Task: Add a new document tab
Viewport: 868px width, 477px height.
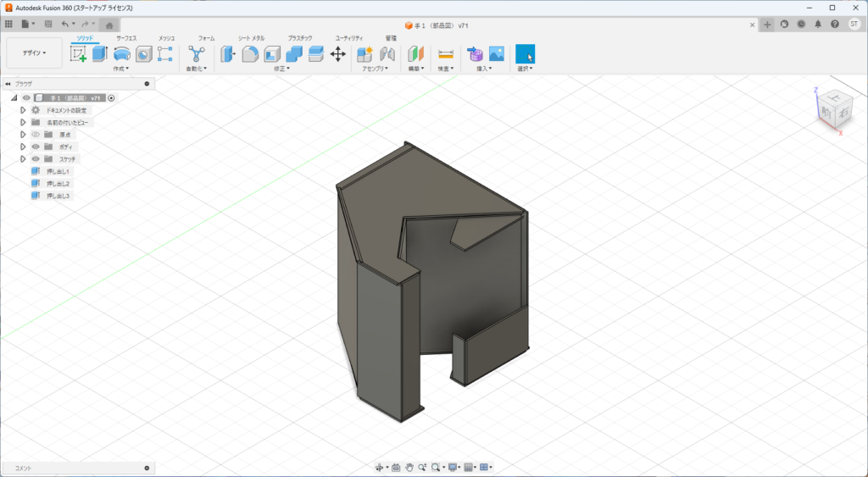Action: tap(766, 25)
